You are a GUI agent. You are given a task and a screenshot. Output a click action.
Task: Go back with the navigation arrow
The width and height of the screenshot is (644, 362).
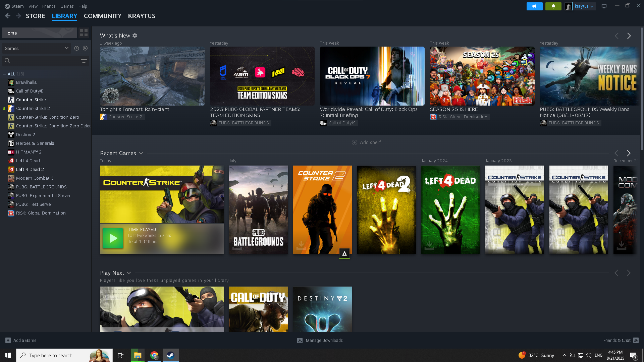(x=8, y=16)
